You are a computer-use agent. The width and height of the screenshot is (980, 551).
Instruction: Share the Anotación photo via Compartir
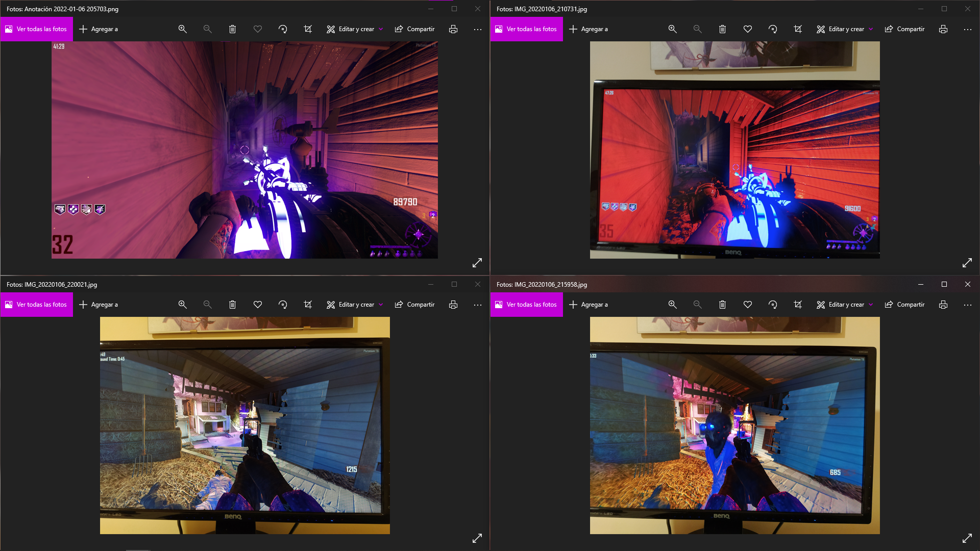(414, 29)
